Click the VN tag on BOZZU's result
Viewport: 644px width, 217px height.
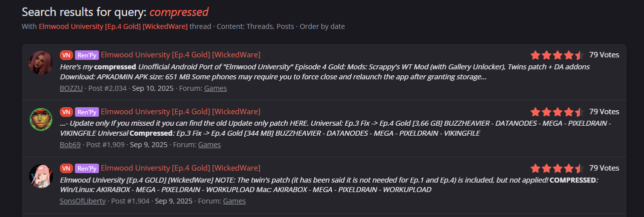[x=66, y=55]
